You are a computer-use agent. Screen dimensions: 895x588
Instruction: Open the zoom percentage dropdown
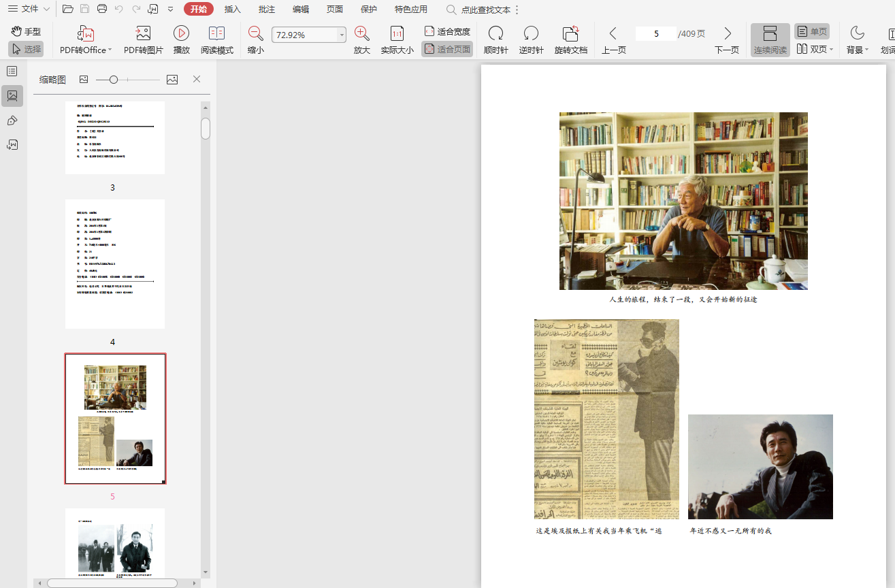tap(342, 35)
